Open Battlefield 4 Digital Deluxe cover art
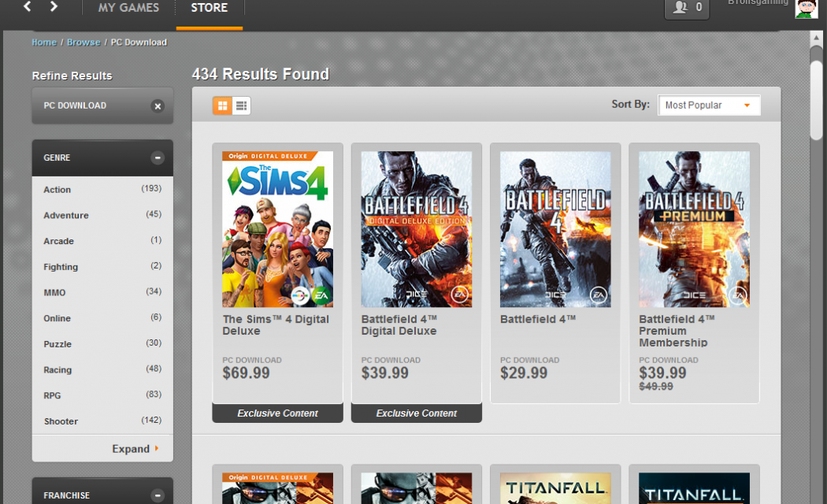This screenshot has height=504, width=827. coord(416,229)
